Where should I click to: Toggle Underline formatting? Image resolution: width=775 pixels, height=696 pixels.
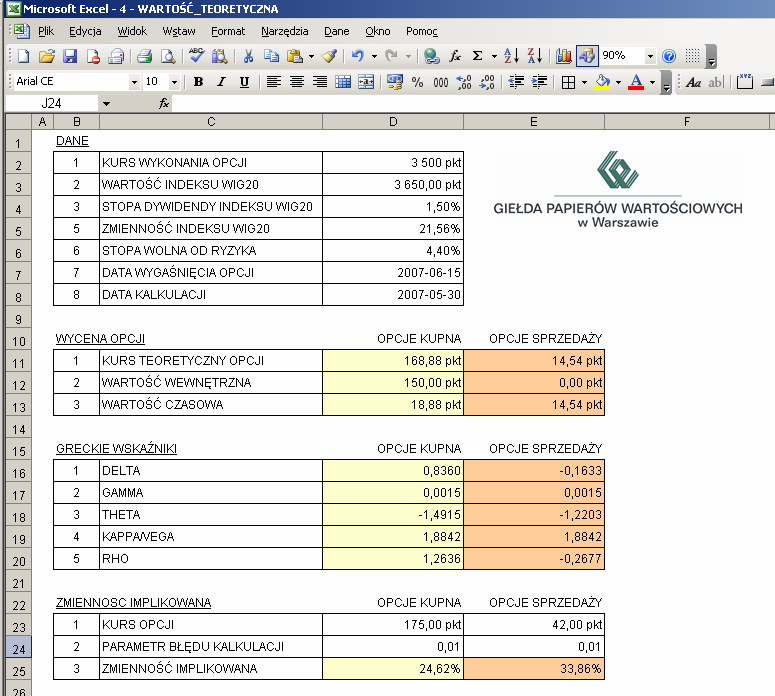coord(244,82)
